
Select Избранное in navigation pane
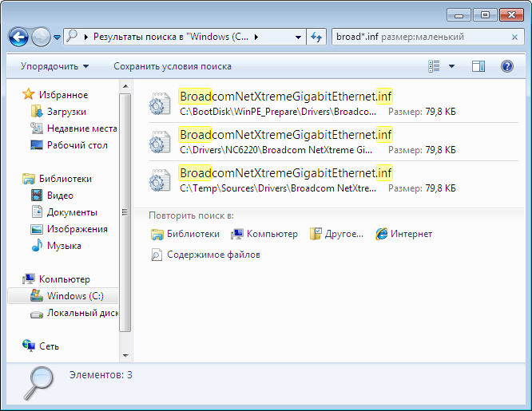(x=63, y=95)
